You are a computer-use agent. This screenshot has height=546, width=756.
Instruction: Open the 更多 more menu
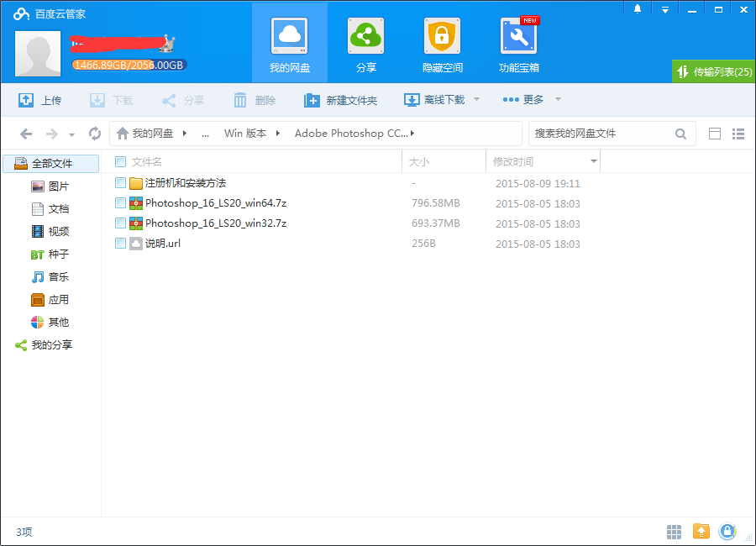coord(523,99)
